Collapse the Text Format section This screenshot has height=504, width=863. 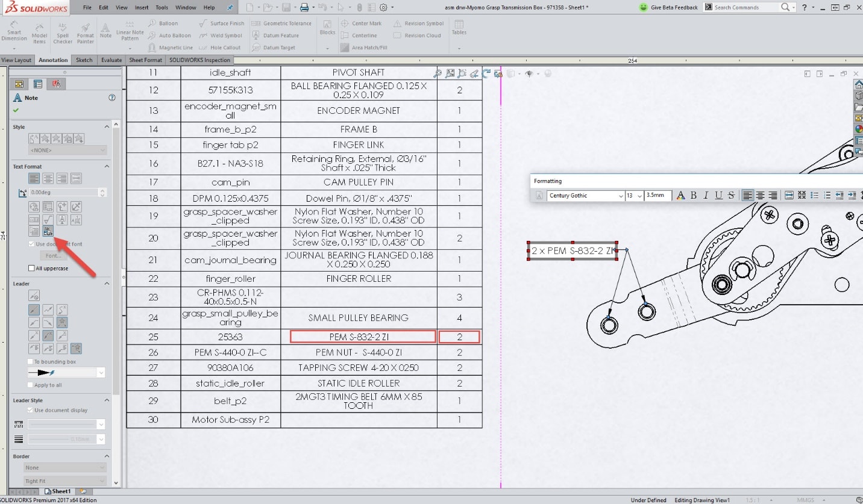click(x=107, y=166)
